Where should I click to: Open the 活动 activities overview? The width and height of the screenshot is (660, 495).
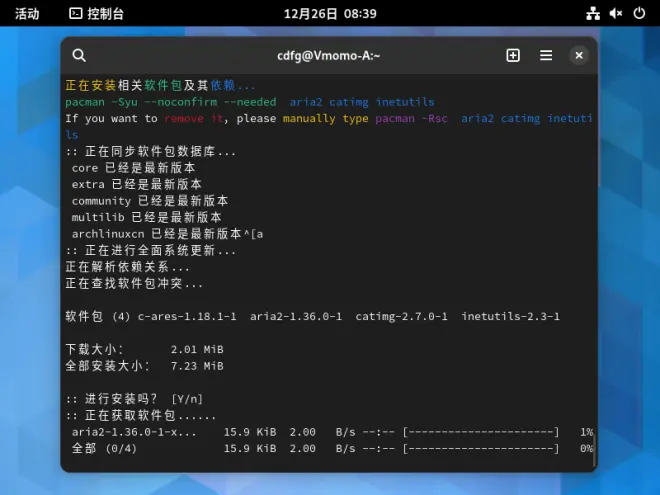tap(27, 14)
